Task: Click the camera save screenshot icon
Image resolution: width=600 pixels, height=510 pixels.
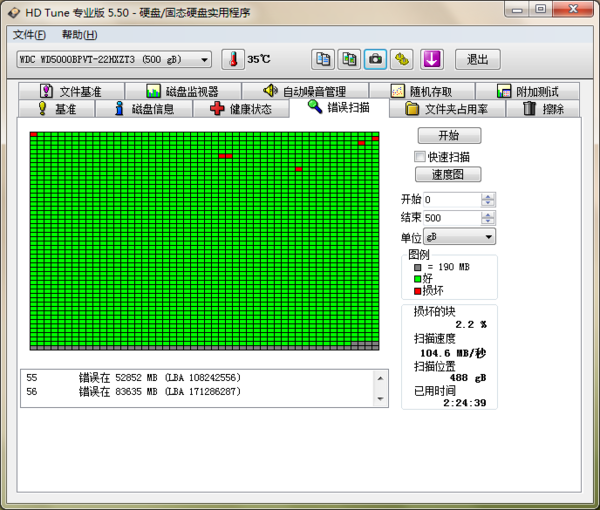Action: pyautogui.click(x=376, y=59)
